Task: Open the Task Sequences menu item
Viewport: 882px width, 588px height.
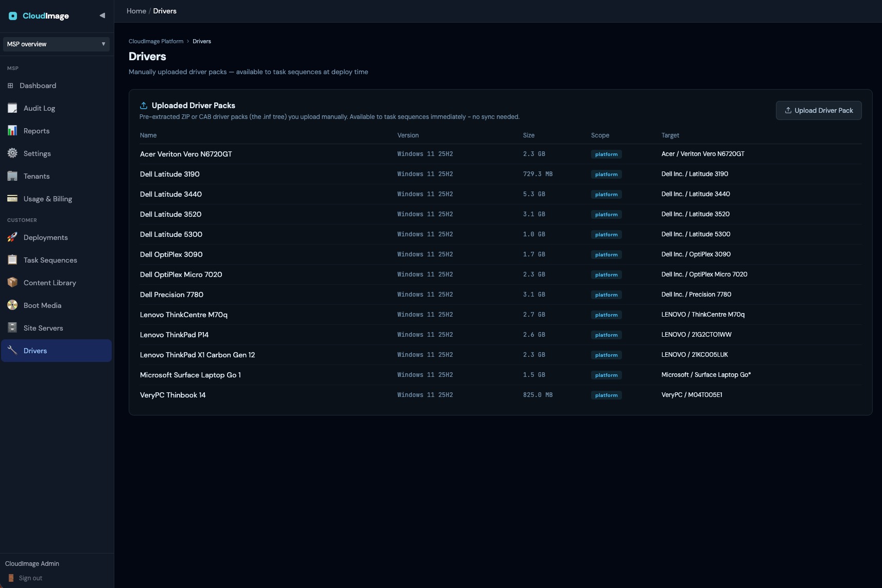Action: [x=56, y=260]
